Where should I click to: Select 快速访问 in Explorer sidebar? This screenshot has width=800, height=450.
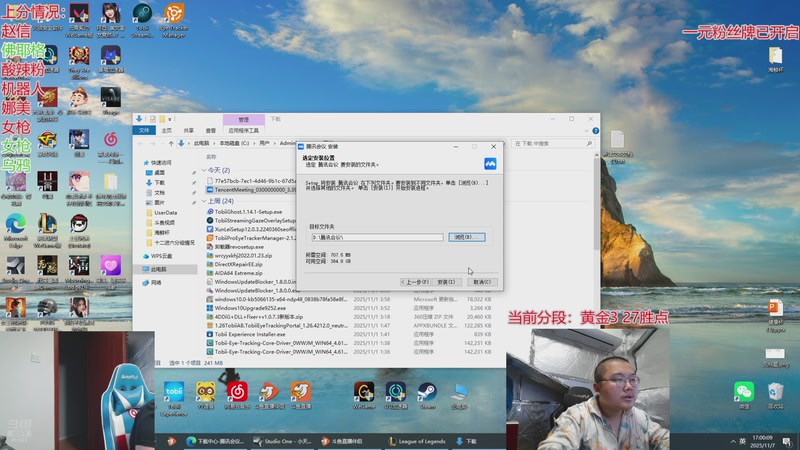point(161,163)
